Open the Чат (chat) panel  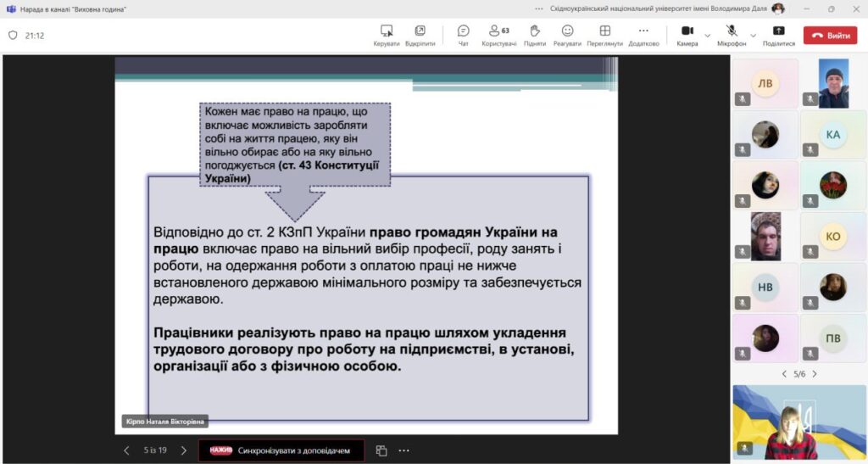463,35
